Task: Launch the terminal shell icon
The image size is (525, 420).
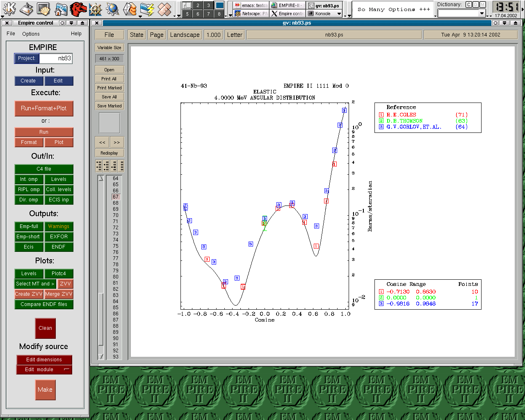Action: (x=43, y=8)
